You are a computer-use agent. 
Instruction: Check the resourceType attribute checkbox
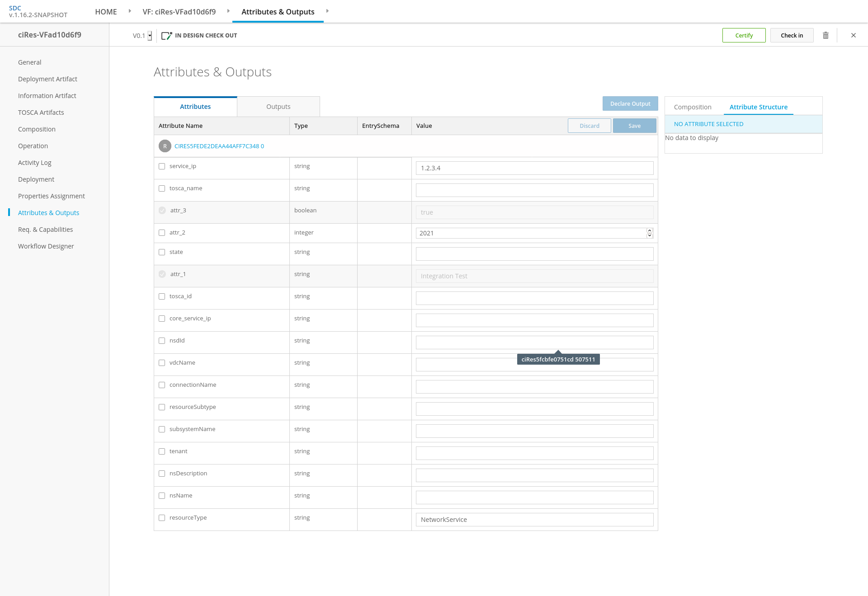point(162,518)
